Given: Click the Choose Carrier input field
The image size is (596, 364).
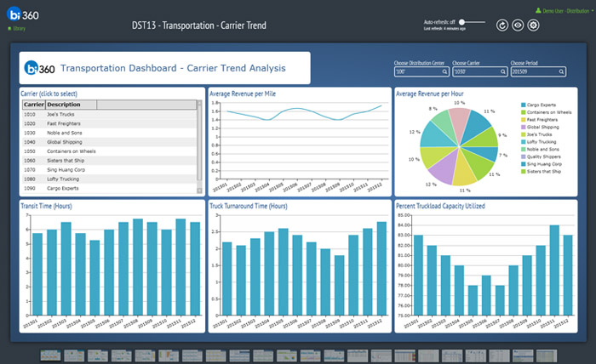Looking at the screenshot, I should tap(479, 71).
